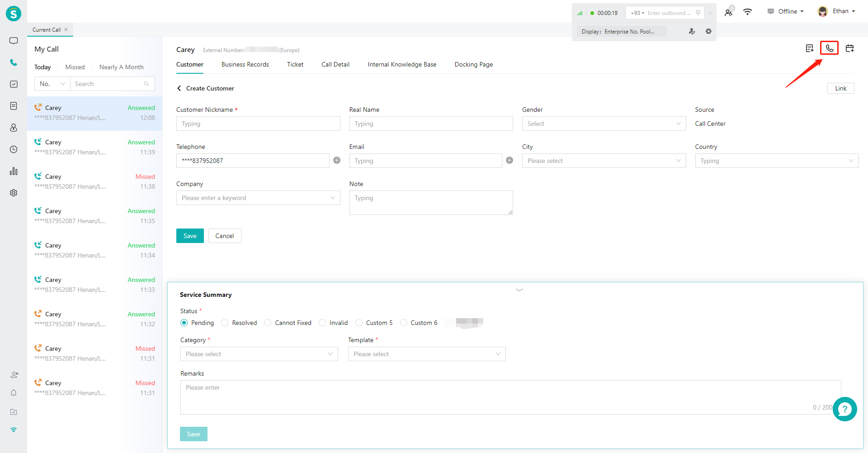The width and height of the screenshot is (868, 453).
Task: Click the callback phone icon
Action: point(830,48)
